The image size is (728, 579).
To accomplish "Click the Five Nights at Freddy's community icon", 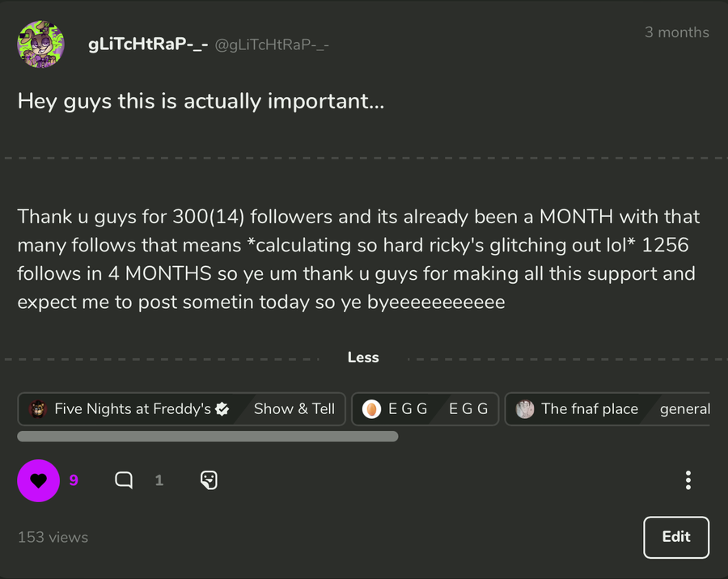I will click(x=38, y=409).
